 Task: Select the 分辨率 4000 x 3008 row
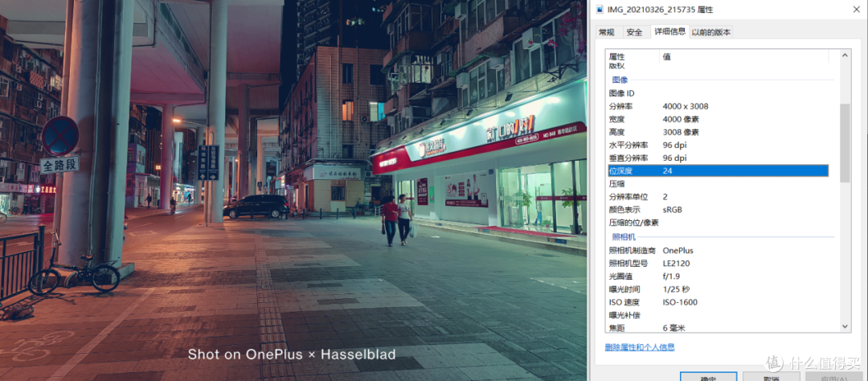718,106
